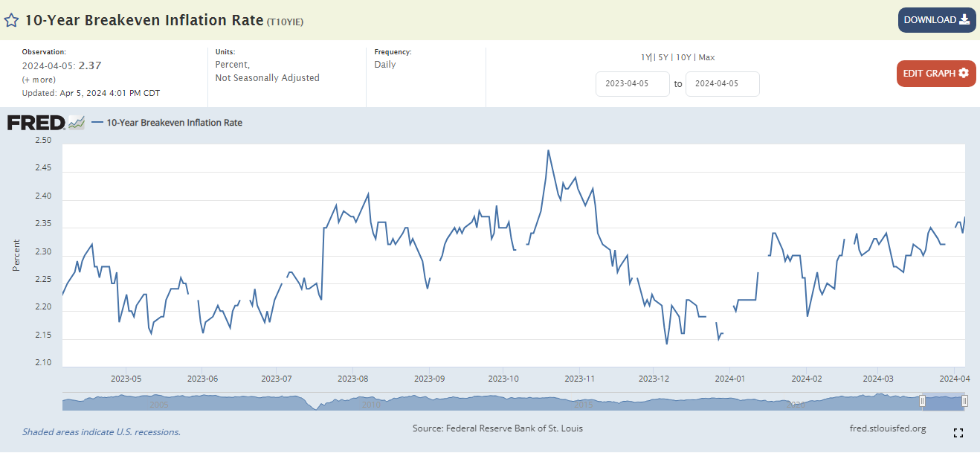Click the blue legend line marker
The height and width of the screenshot is (453, 980).
pos(97,123)
